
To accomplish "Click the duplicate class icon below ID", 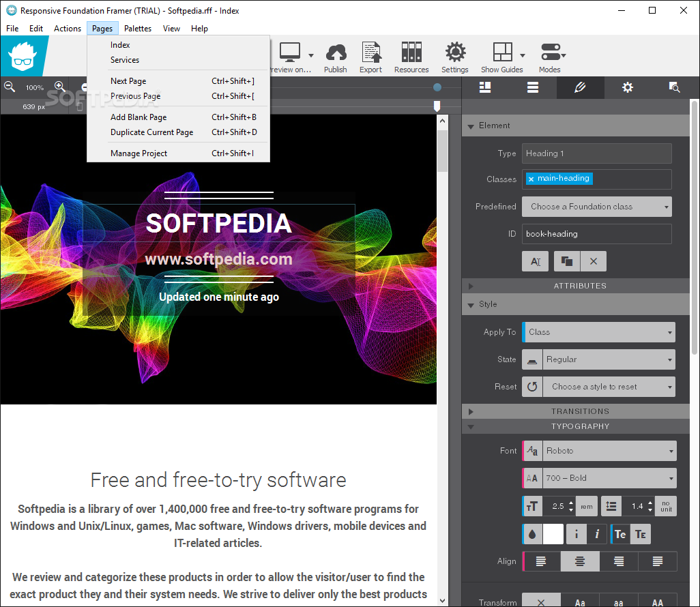I will tap(567, 261).
